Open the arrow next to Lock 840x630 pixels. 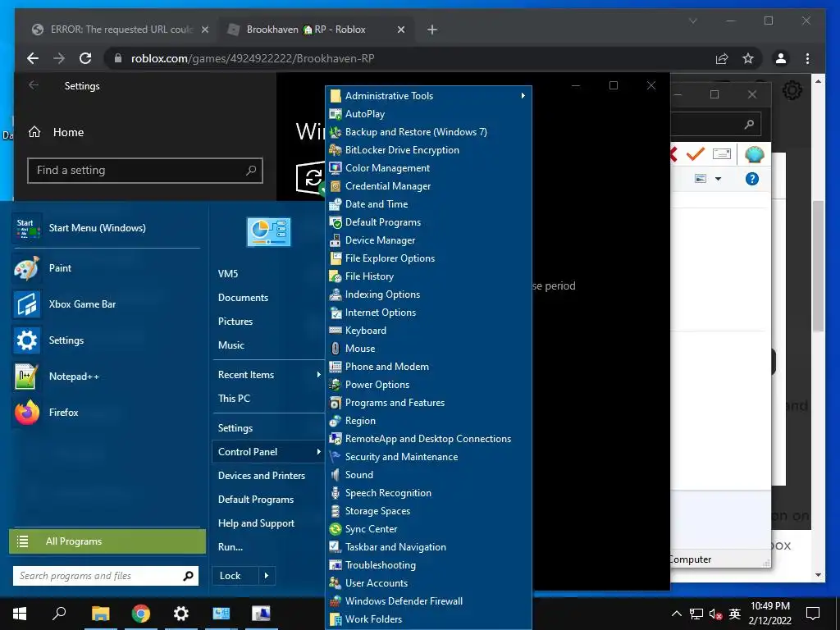coord(267,576)
